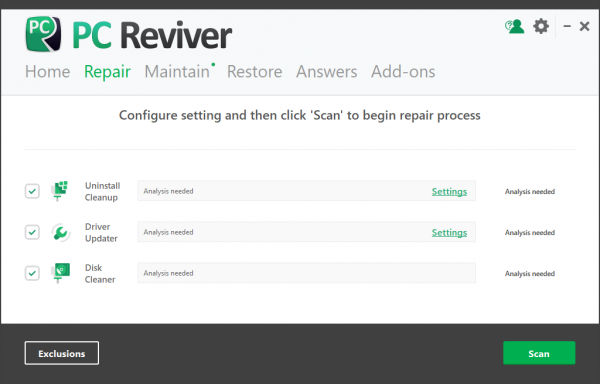600x384 pixels.
Task: Switch to the Maintain tab
Action: 177,72
